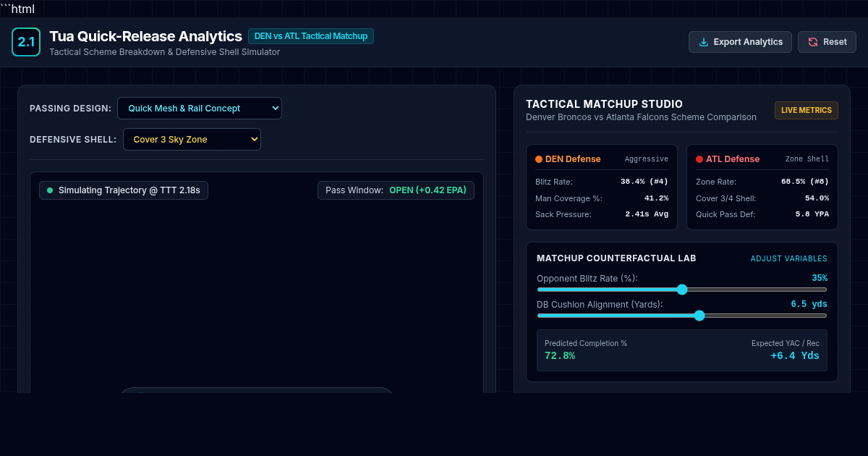Screen dimensions: 868x456
Task: Click the Blitz Rate 38.4% (#4) value
Action: pos(644,182)
